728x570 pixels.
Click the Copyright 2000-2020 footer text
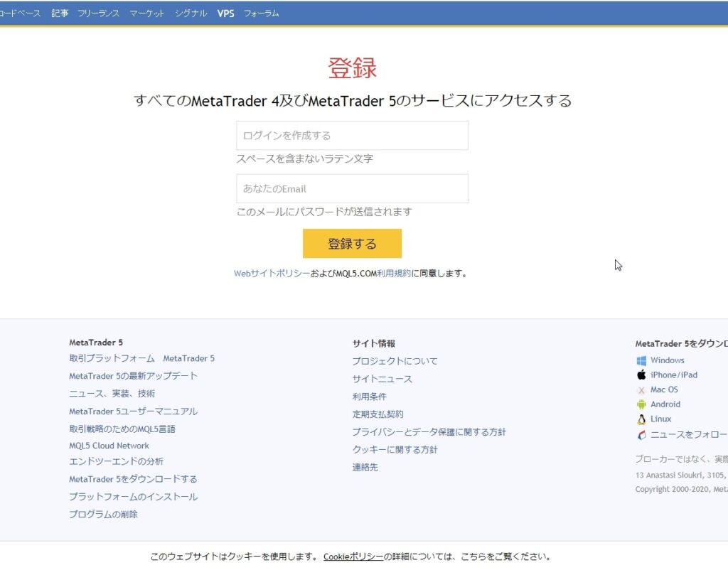[682, 489]
